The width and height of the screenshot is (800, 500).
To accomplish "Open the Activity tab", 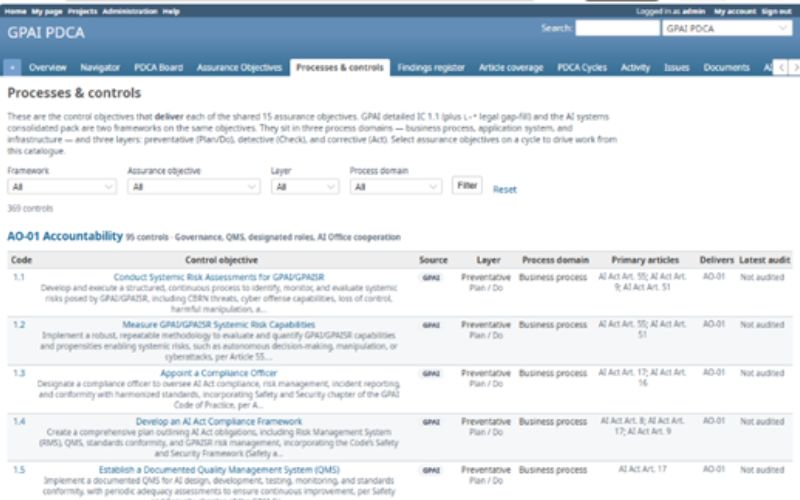I will pyautogui.click(x=635, y=67).
